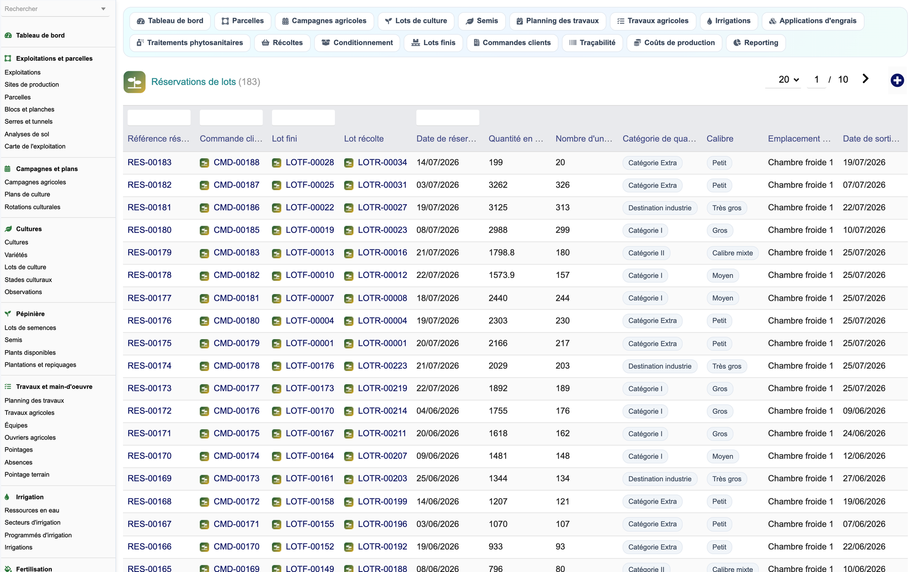This screenshot has width=924, height=572.
Task: Sort by Catégorie de qualité column header
Action: 660,139
